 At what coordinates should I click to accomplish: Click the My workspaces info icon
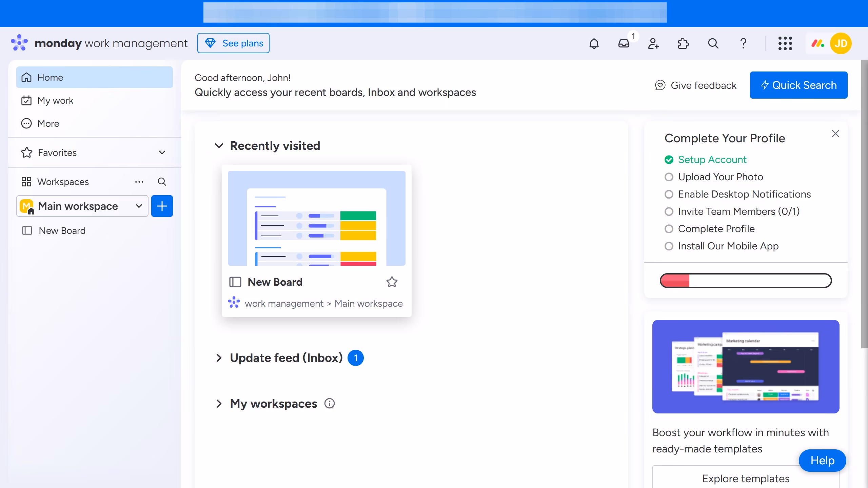tap(330, 403)
